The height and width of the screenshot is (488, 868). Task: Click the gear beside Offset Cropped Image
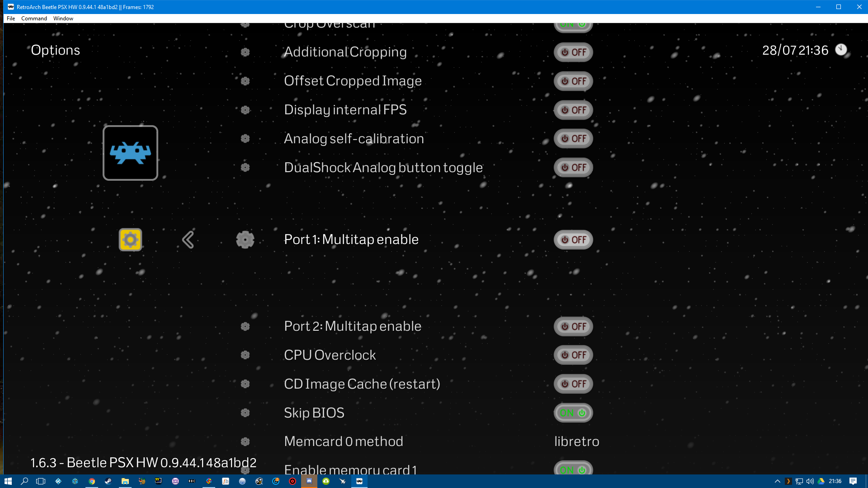pos(245,81)
